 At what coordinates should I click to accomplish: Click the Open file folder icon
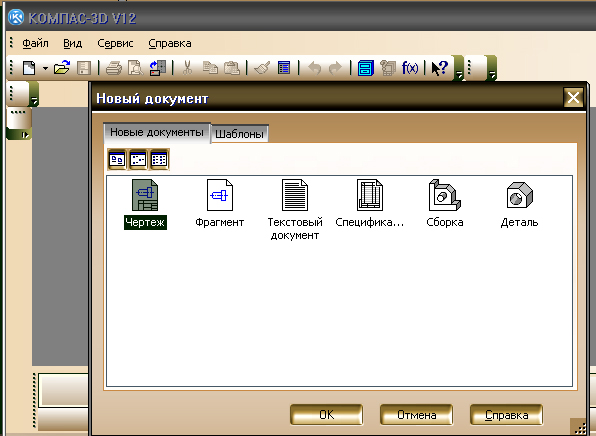coord(62,68)
